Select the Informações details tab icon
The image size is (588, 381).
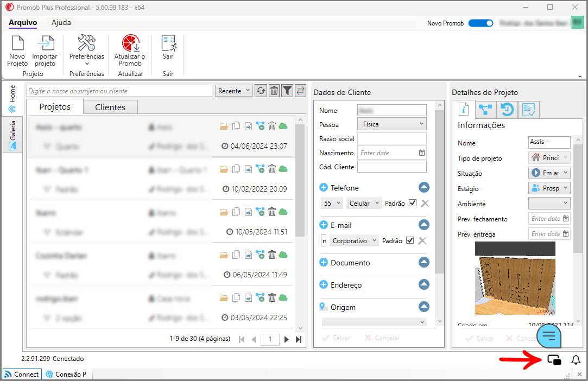point(464,110)
